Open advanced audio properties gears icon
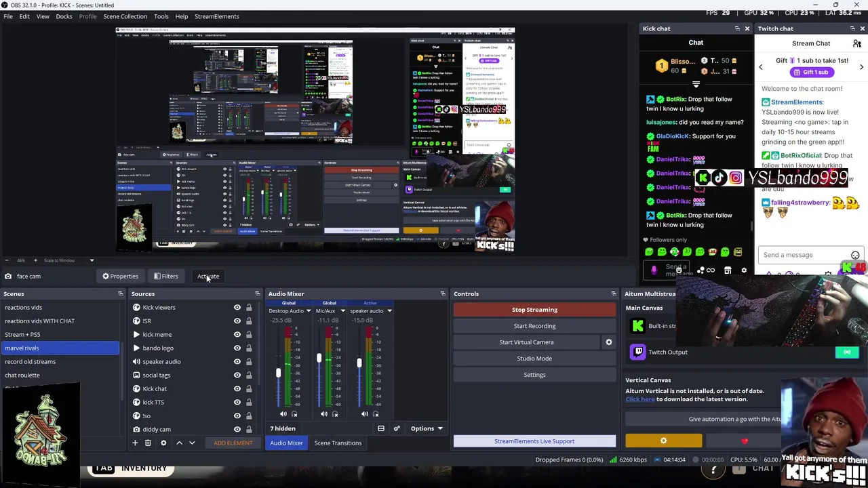868x488 pixels. [397, 428]
